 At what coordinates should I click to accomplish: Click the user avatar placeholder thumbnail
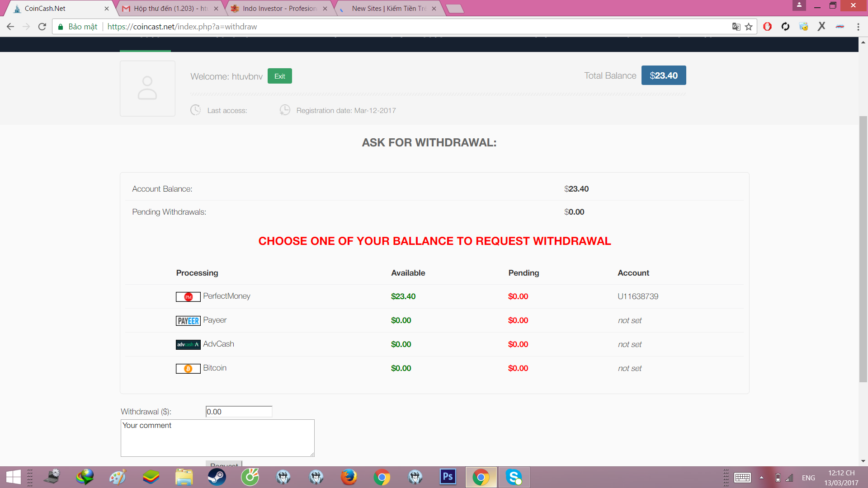147,89
